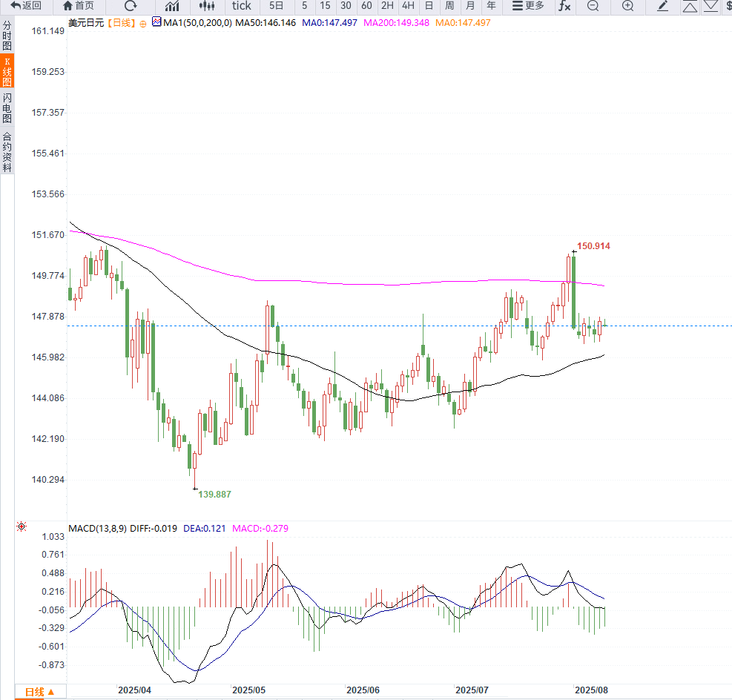Viewport: 732px width, 700px height.
Task: Click the 150.914 high price marker
Action: [593, 246]
